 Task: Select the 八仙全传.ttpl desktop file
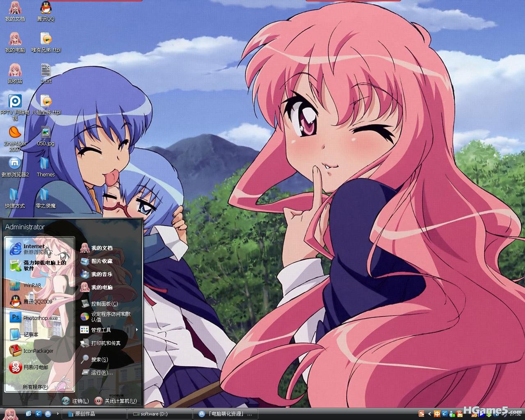[x=46, y=105]
